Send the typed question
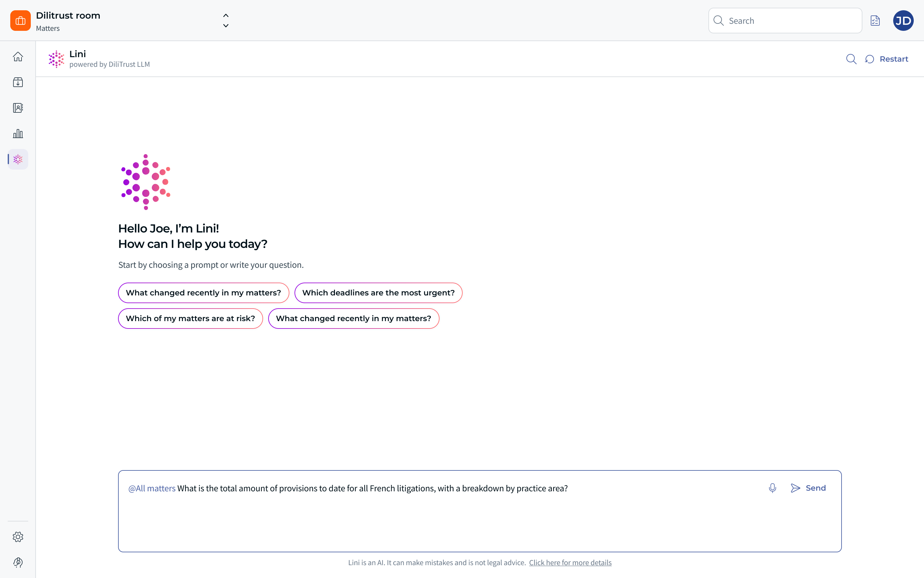924x578 pixels. (x=808, y=488)
